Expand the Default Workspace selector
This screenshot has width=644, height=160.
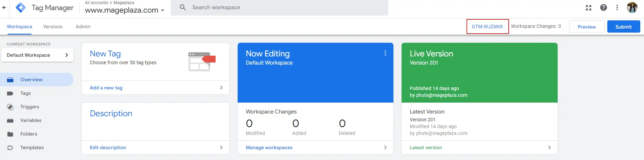point(37,55)
